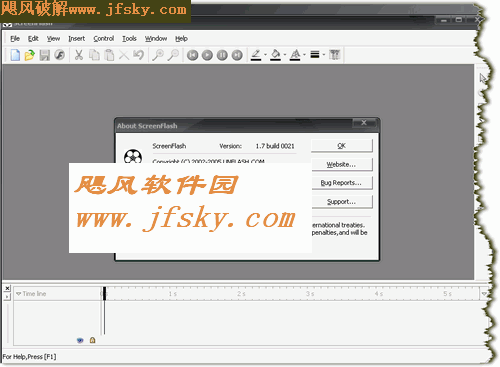Screen dimensions: 500x367
Task: Choose the line width icon
Action: tap(315, 54)
